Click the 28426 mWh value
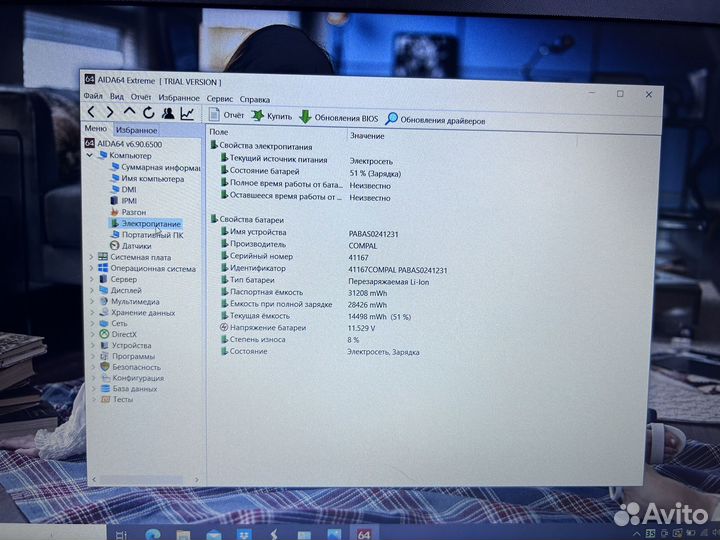Image resolution: width=720 pixels, height=540 pixels. pos(367,305)
